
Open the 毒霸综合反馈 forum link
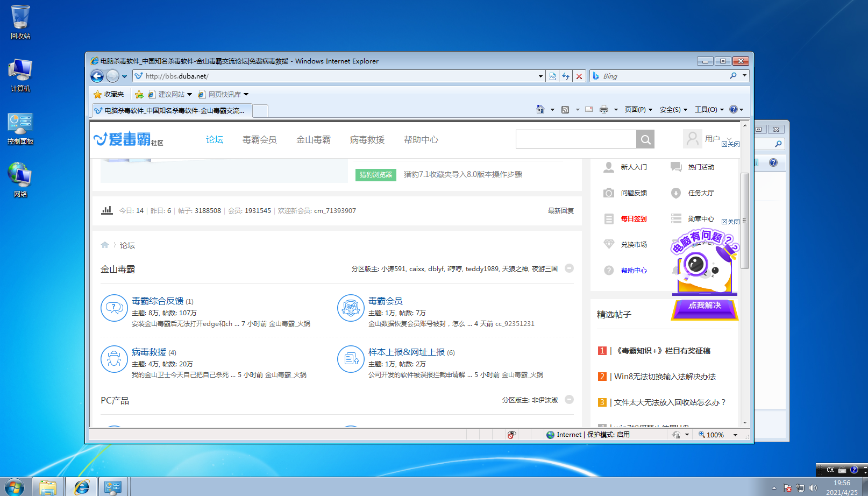point(158,301)
